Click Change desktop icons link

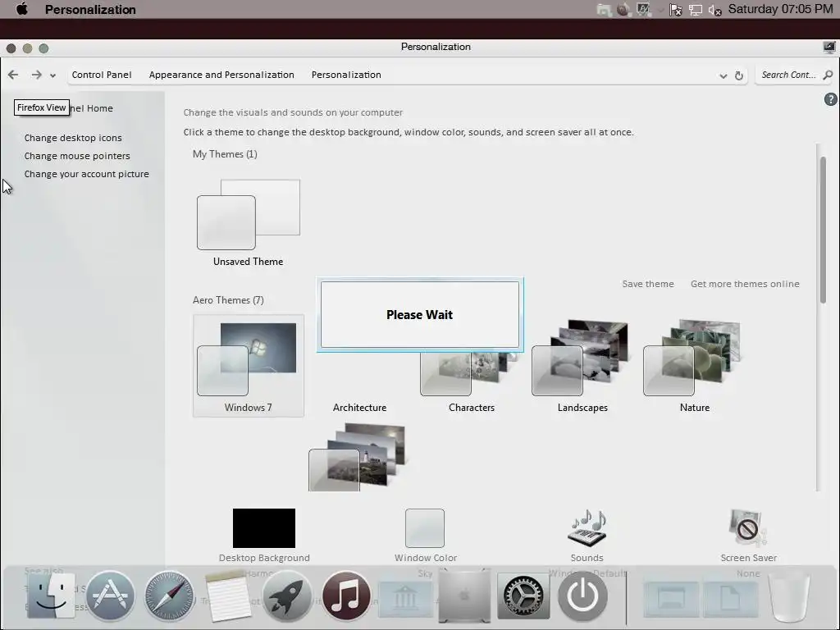pos(73,138)
